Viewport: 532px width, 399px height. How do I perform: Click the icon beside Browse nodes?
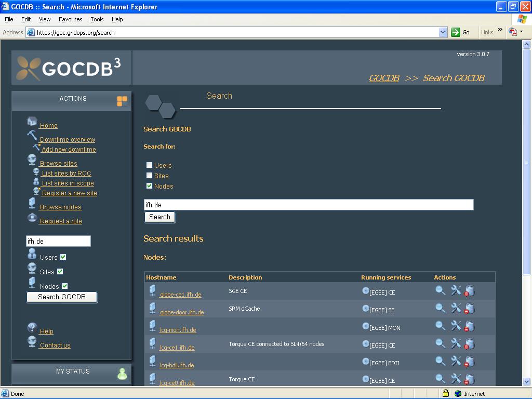(32, 203)
